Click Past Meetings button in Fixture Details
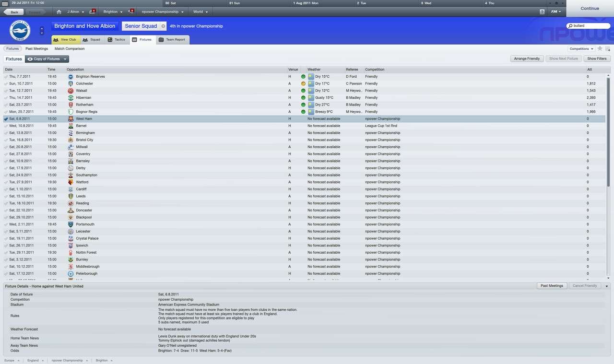614x364 pixels. coord(552,286)
